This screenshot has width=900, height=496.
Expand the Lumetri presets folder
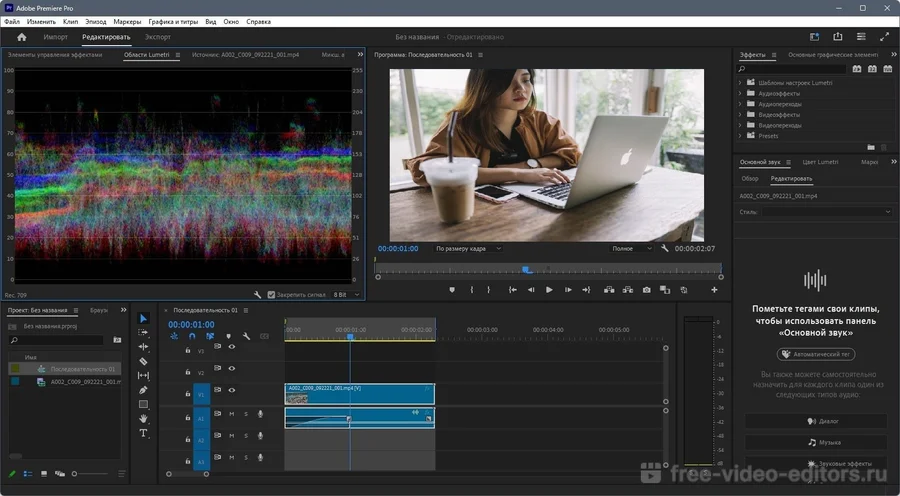(x=740, y=83)
